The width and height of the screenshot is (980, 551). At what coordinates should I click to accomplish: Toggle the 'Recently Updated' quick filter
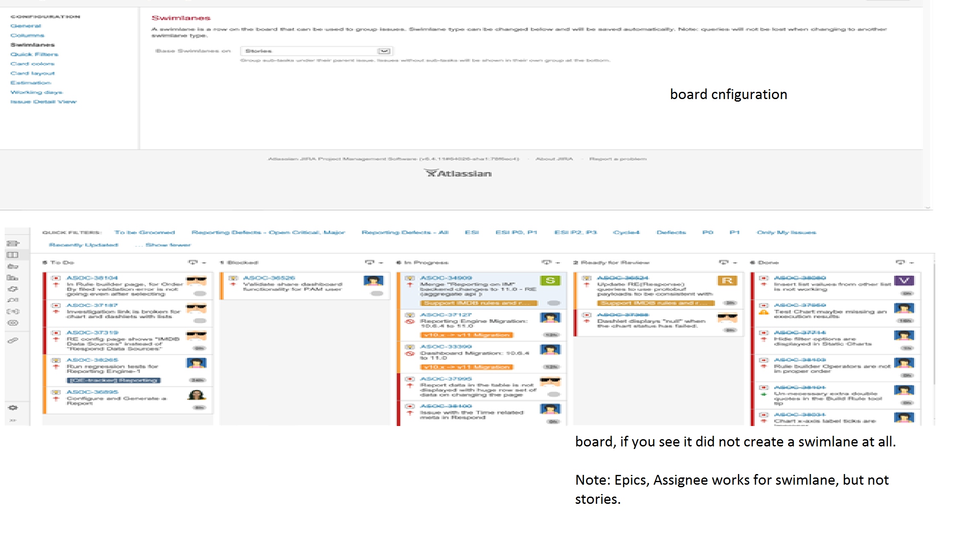[x=83, y=245]
